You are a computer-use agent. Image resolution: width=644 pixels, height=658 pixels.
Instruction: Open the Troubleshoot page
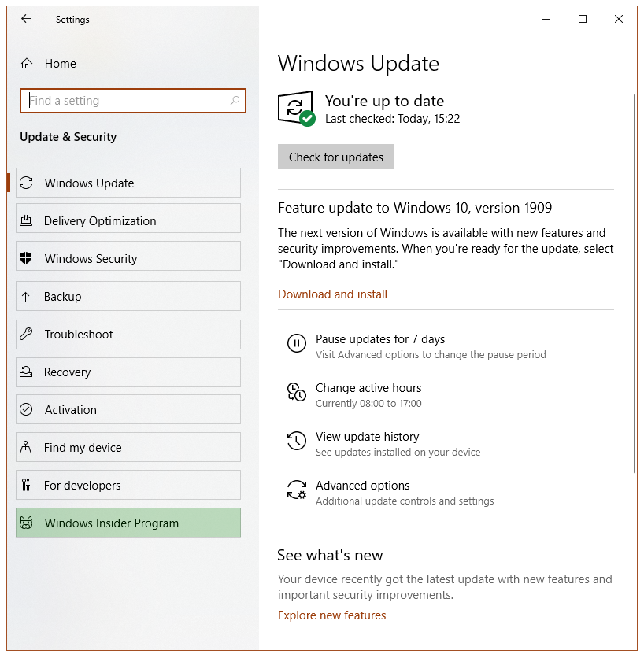point(128,335)
